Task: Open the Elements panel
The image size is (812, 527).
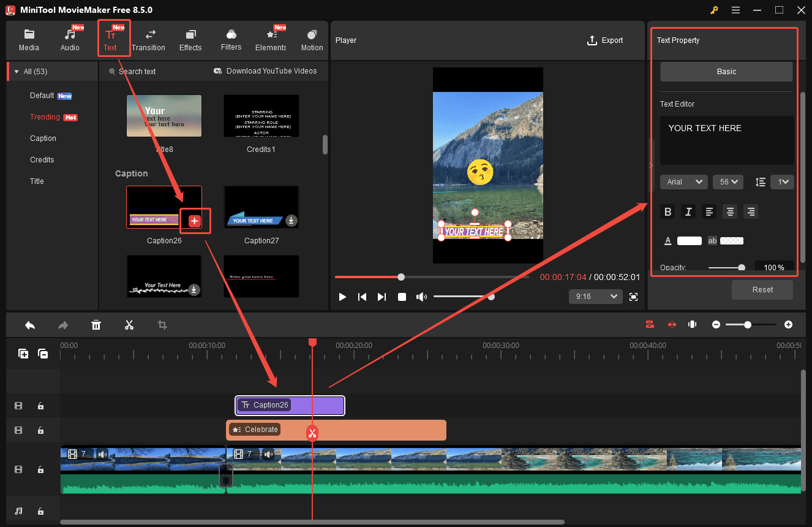Action: pyautogui.click(x=271, y=38)
